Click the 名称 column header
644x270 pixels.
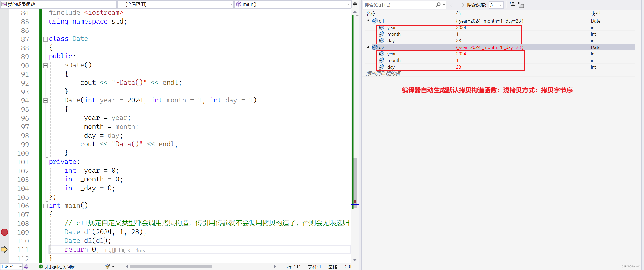click(371, 14)
